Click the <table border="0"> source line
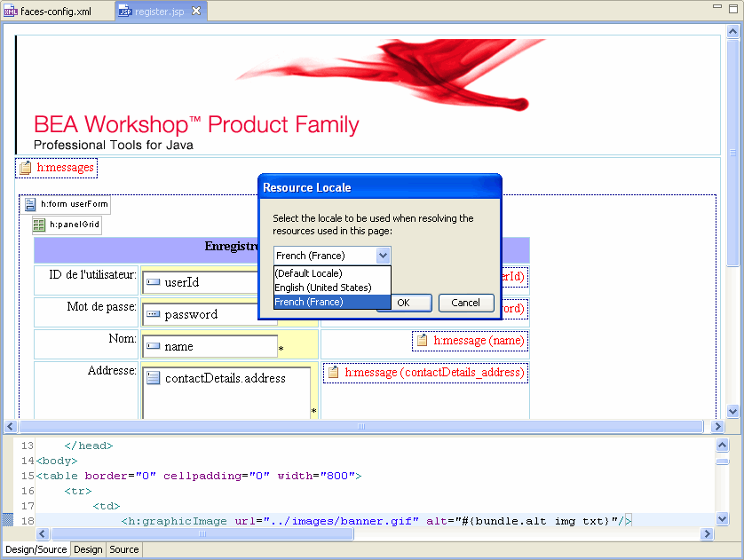The image size is (744, 560). [198, 476]
